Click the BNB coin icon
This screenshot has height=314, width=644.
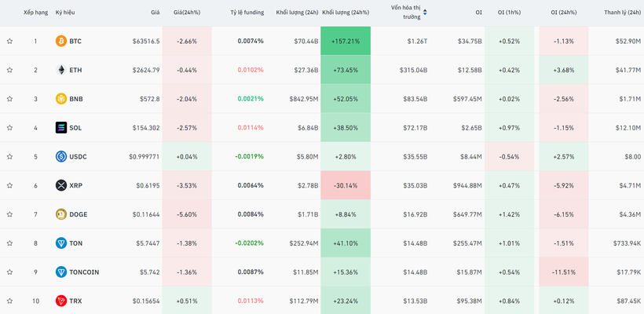pyautogui.click(x=61, y=99)
